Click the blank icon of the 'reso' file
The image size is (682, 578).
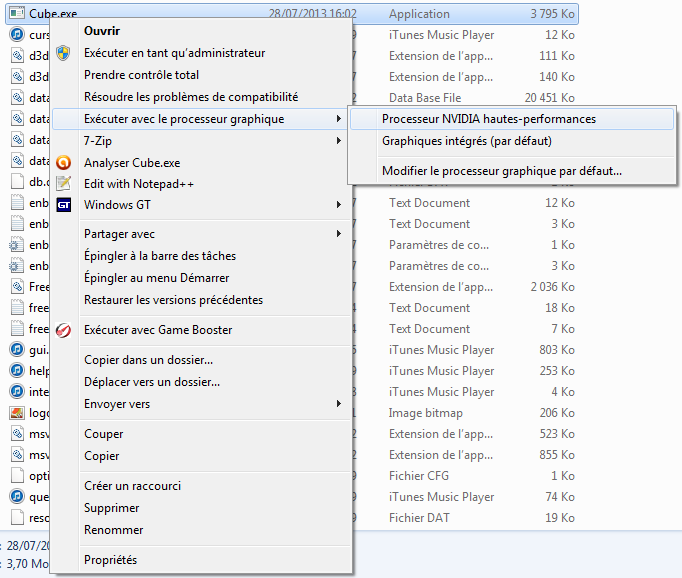(x=17, y=518)
